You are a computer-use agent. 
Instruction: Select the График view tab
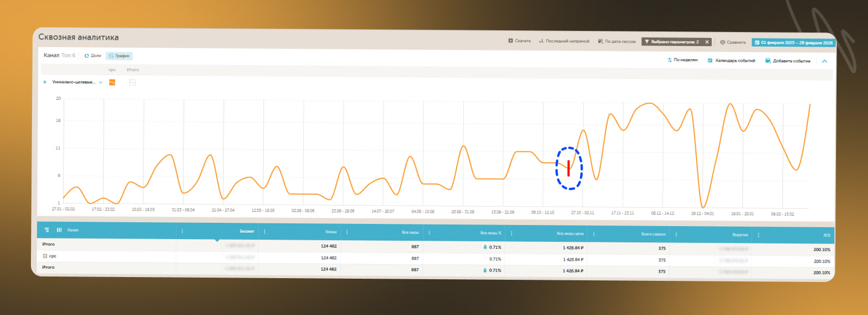pos(119,56)
